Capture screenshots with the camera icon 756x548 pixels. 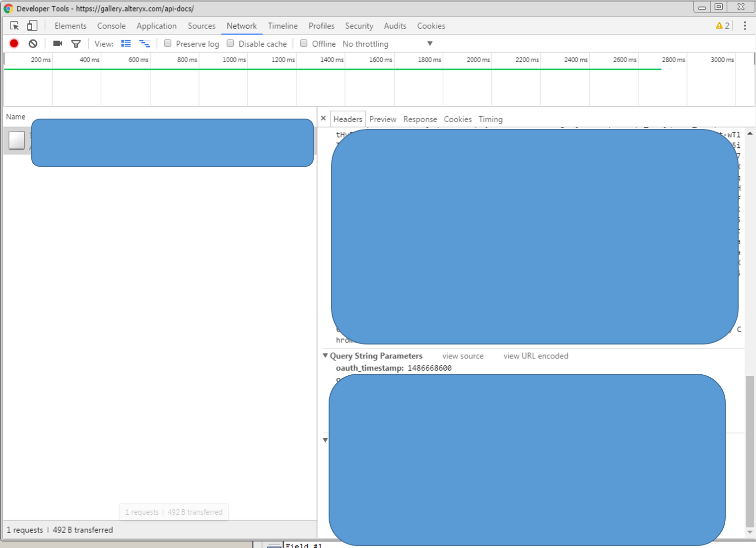pos(57,43)
